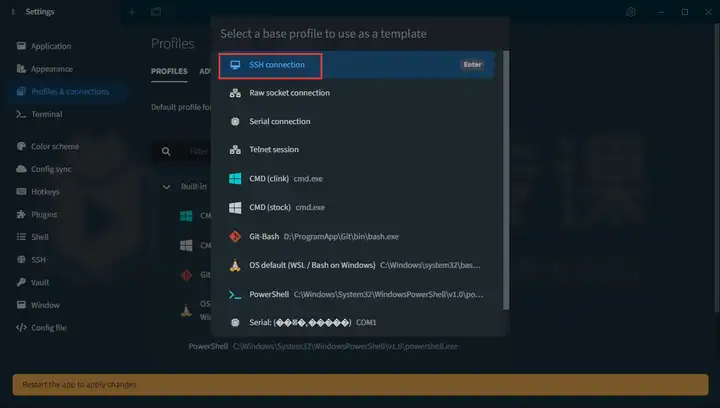Choose PowerShell profile in template list
The image size is (720, 408).
(x=356, y=294)
